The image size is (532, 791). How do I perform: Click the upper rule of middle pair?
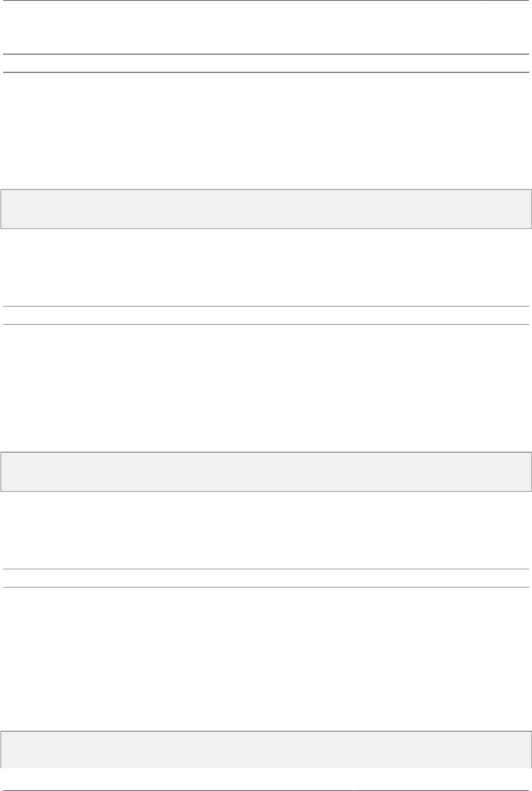pos(266,306)
